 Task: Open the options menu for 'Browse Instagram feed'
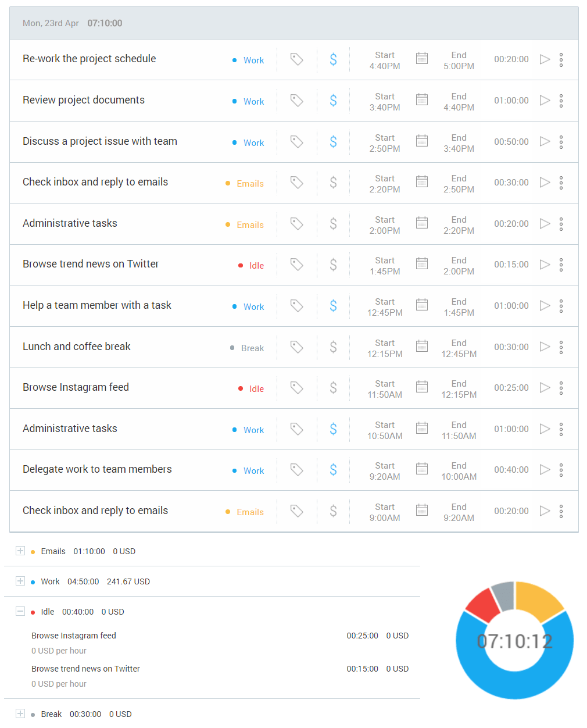tap(561, 388)
